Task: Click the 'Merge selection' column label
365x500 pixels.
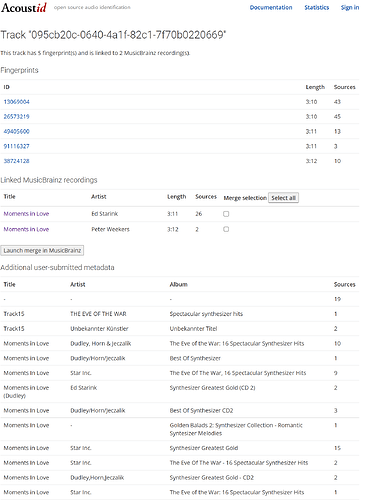Action: pos(245,198)
